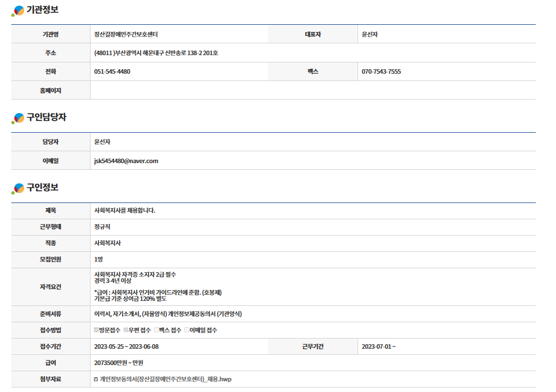This screenshot has width=556, height=392.
Task: Toggle the 우편 접수 checkbox
Action: (126, 330)
